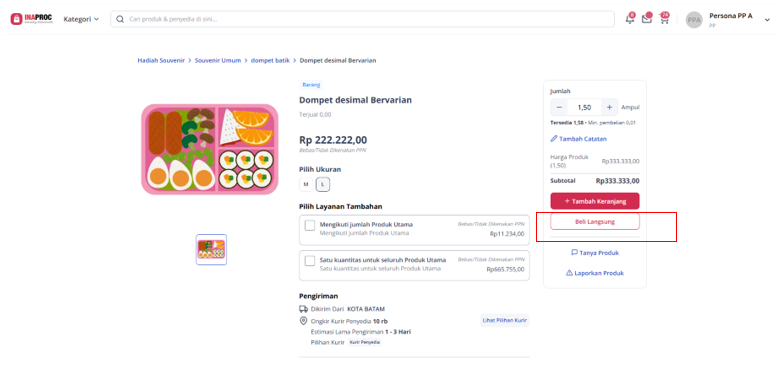Click the search magnifier icon
779x376 pixels.
tap(120, 19)
